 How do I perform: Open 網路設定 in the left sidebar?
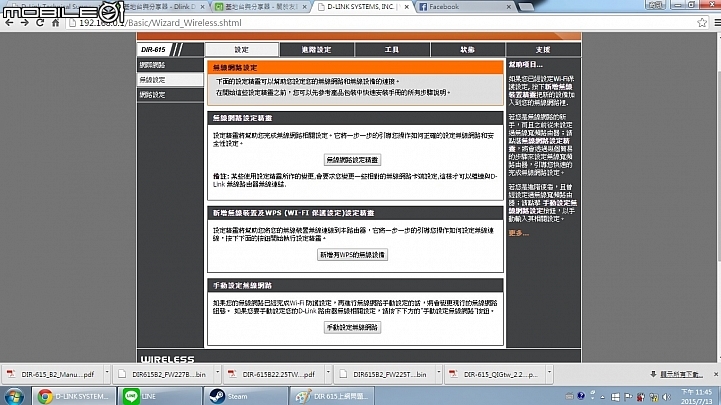tap(170, 95)
